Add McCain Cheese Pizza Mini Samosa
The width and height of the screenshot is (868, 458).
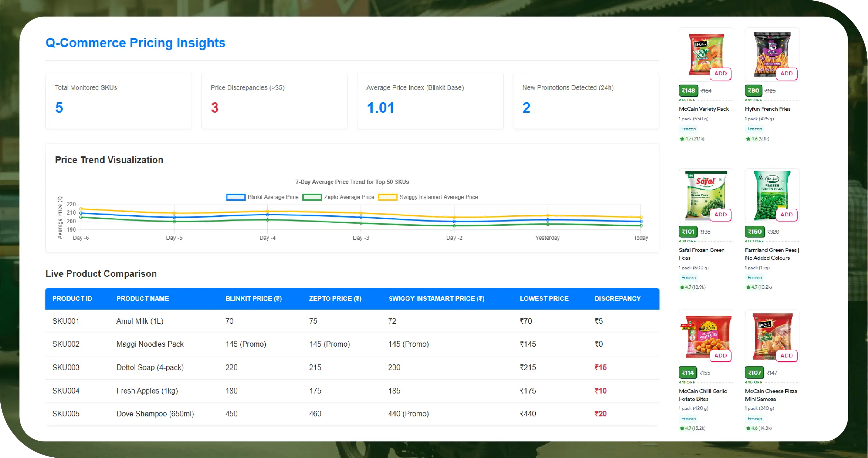point(786,356)
